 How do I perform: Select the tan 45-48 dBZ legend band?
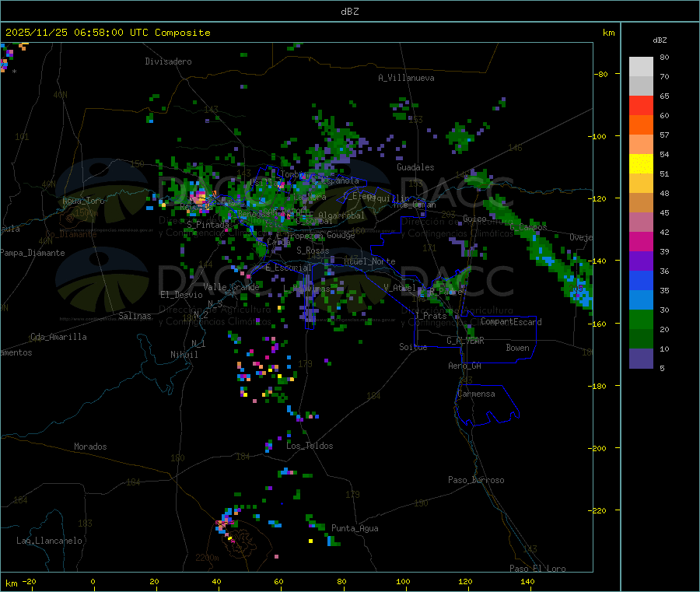pos(641,203)
